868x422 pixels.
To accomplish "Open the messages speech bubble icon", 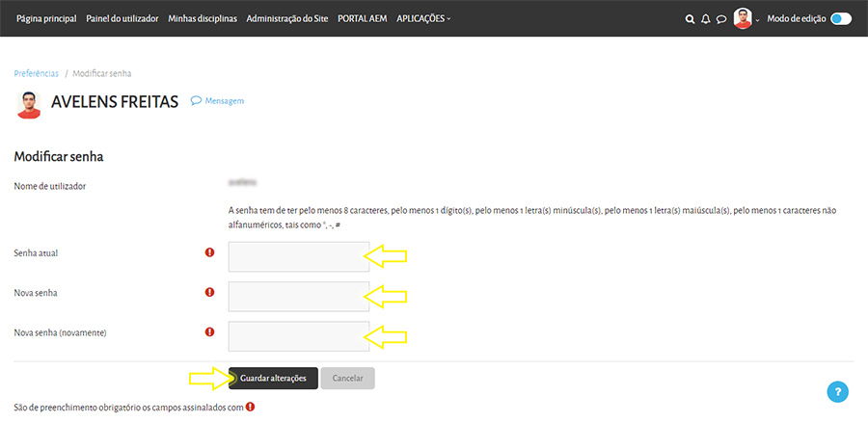I will 720,18.
